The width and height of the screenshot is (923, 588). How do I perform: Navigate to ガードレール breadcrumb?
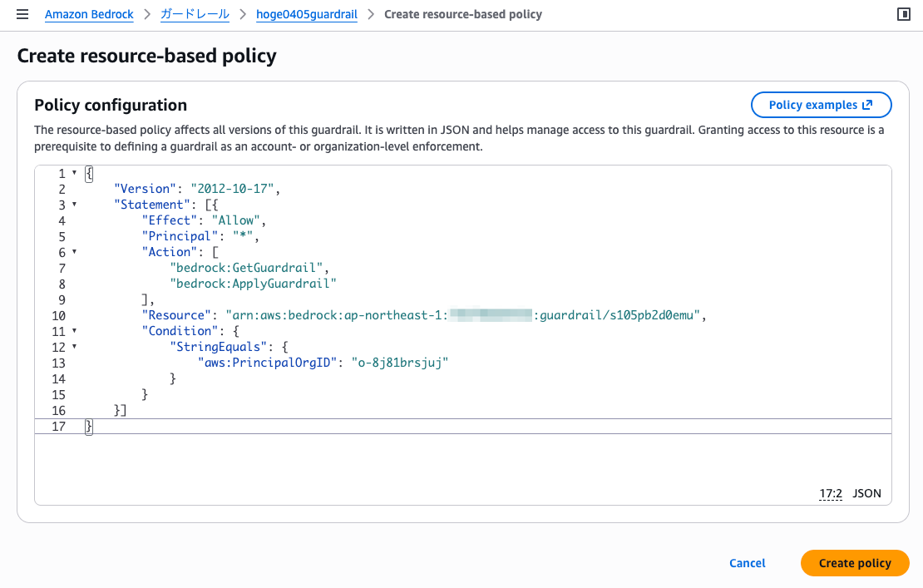pos(189,15)
